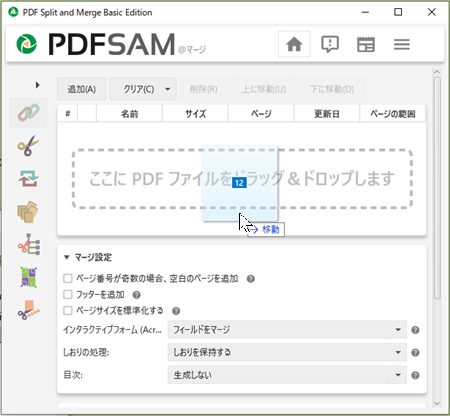Select the Split by size tool

point(28,310)
